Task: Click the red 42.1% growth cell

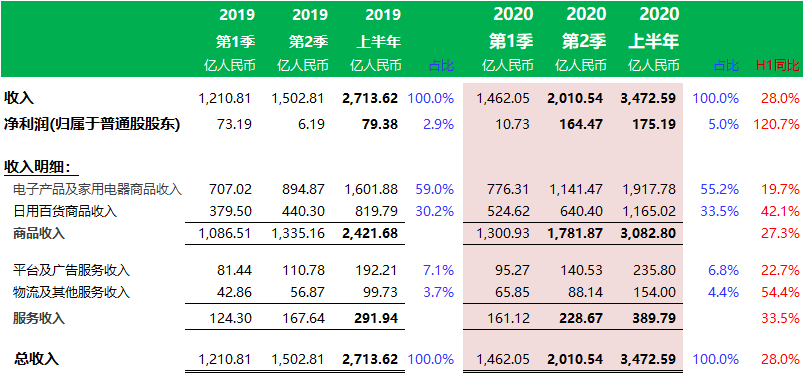Action: (781, 211)
